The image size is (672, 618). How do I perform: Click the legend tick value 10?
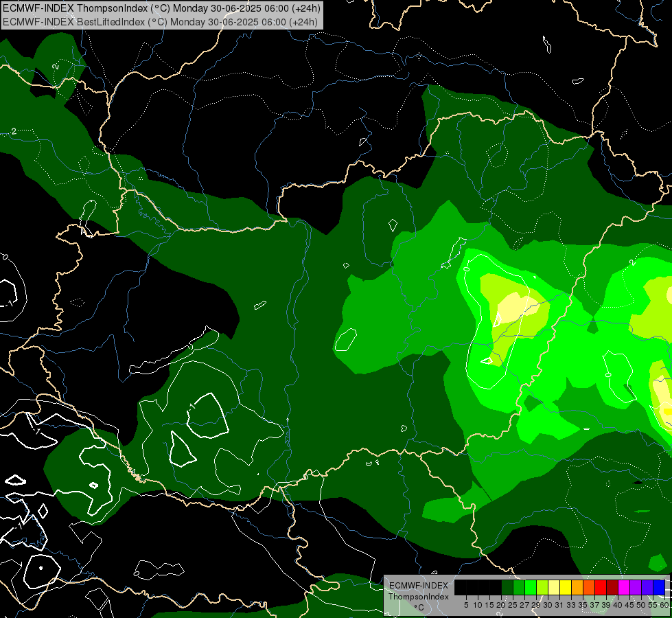(478, 605)
